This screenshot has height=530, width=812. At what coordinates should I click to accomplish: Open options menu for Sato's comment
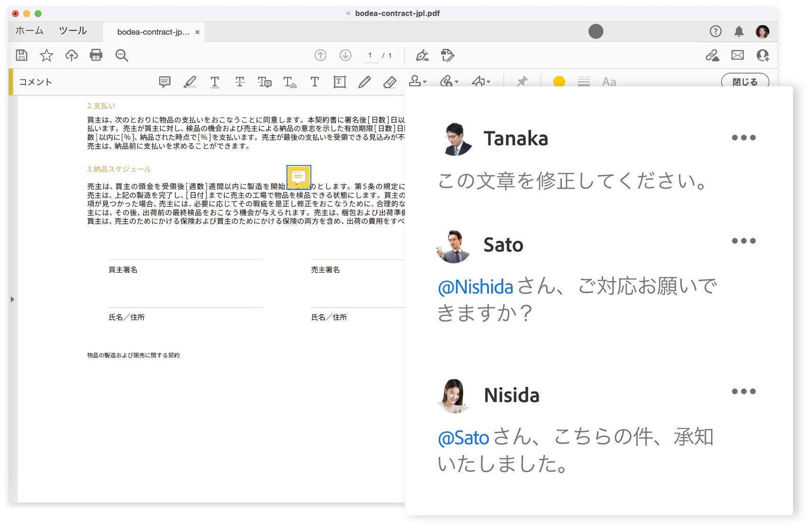[744, 241]
